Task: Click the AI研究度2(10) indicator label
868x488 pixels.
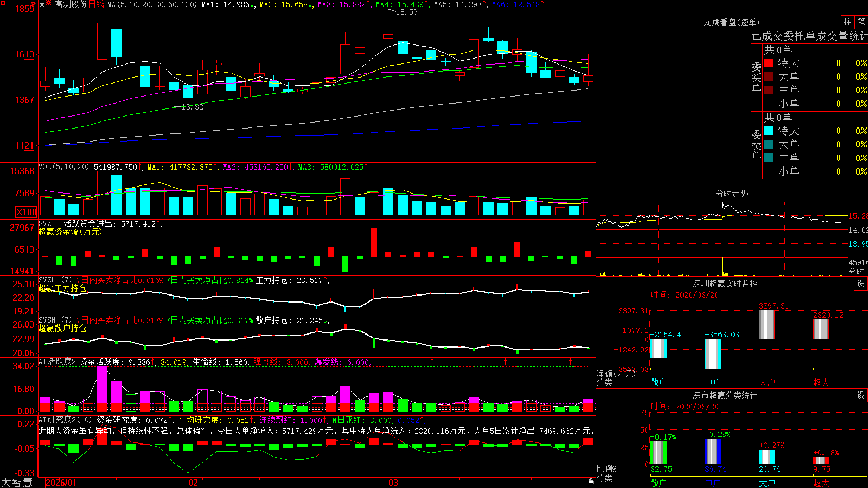Action: click(x=65, y=420)
